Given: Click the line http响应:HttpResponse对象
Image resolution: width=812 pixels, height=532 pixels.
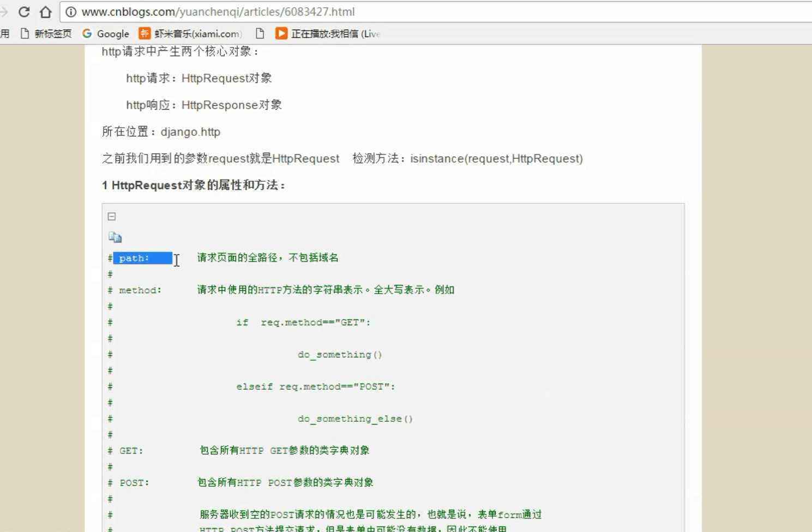Looking at the screenshot, I should [x=204, y=105].
